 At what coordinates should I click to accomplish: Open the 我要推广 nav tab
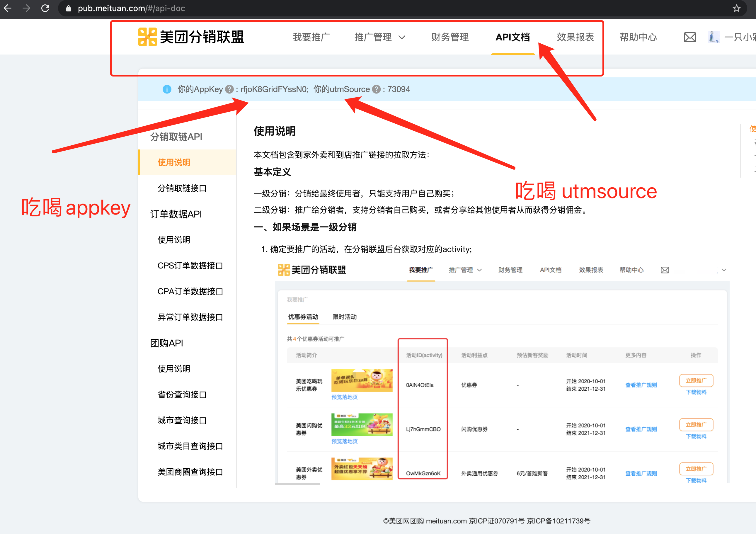click(x=311, y=37)
